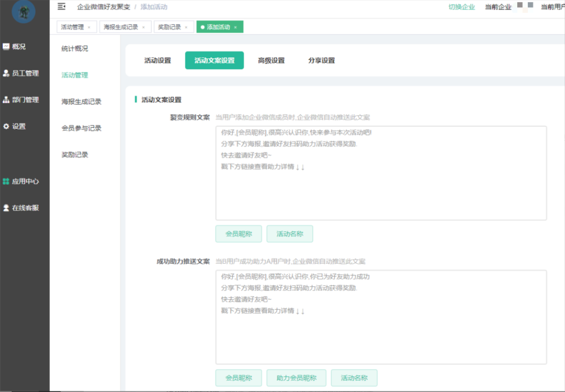Screen dimensions: 565x392
Task: Insert 活动名称 into the 裂变规则文案
Action: coord(290,234)
